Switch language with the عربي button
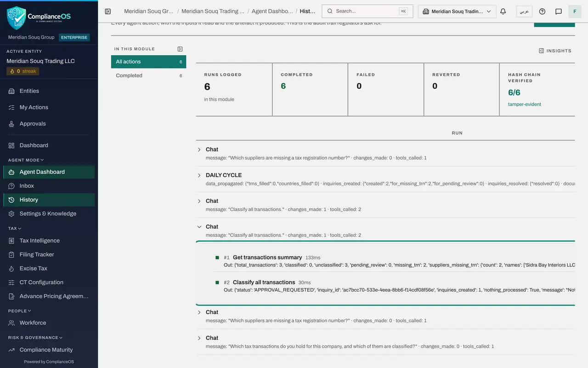Screen dimensions: 588x368 524,11
